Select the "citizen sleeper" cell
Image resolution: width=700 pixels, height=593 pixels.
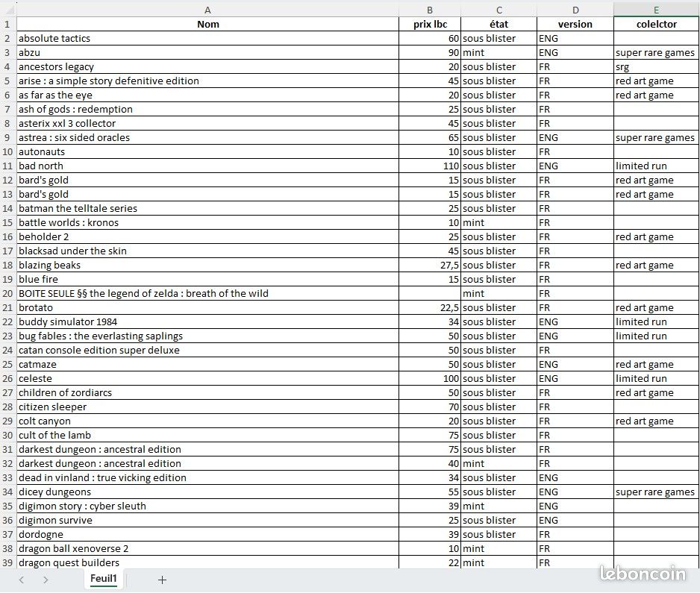pyautogui.click(x=207, y=407)
